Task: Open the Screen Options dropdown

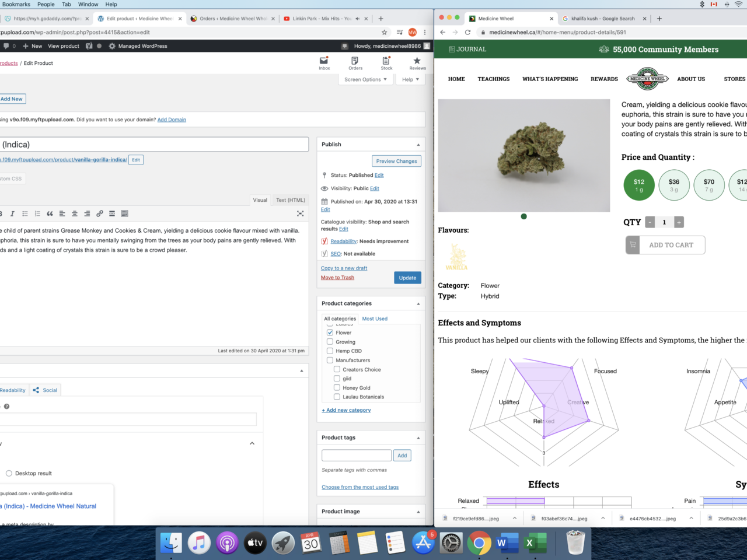Action: (365, 79)
